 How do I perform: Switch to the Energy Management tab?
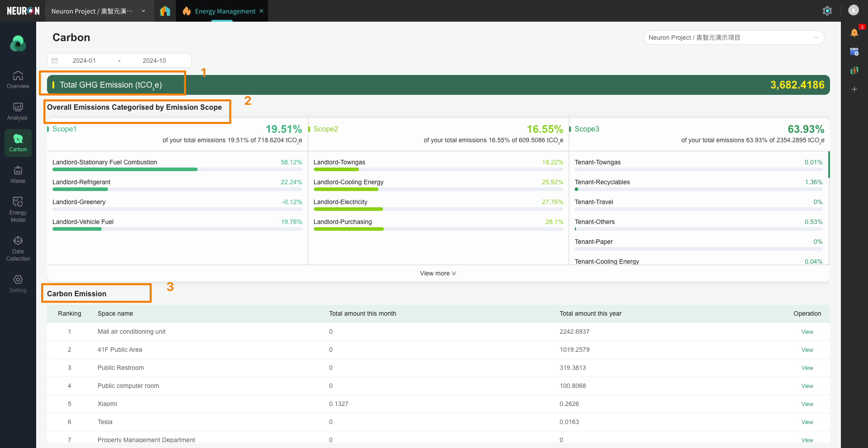coord(225,11)
